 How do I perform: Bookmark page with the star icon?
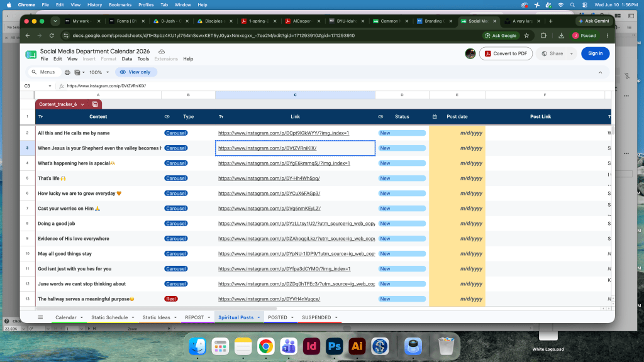click(x=526, y=36)
